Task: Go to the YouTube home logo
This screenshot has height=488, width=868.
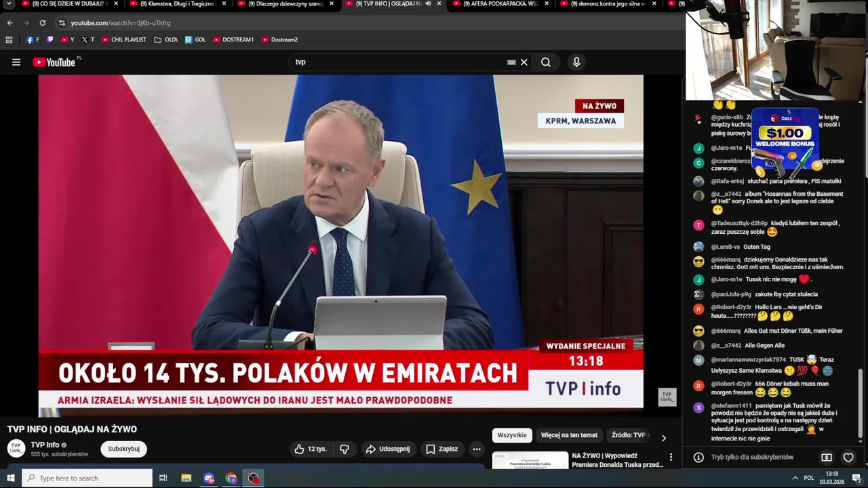Action: tap(54, 62)
